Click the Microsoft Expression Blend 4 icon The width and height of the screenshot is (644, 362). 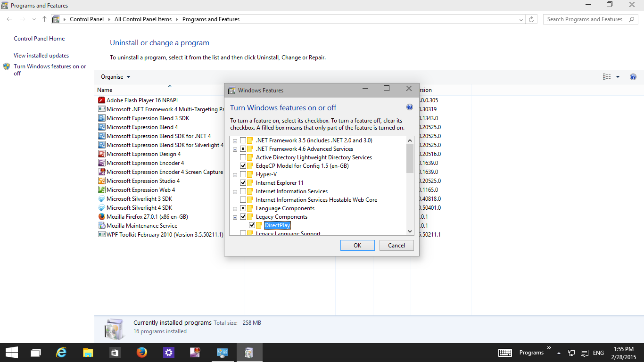pos(101,127)
